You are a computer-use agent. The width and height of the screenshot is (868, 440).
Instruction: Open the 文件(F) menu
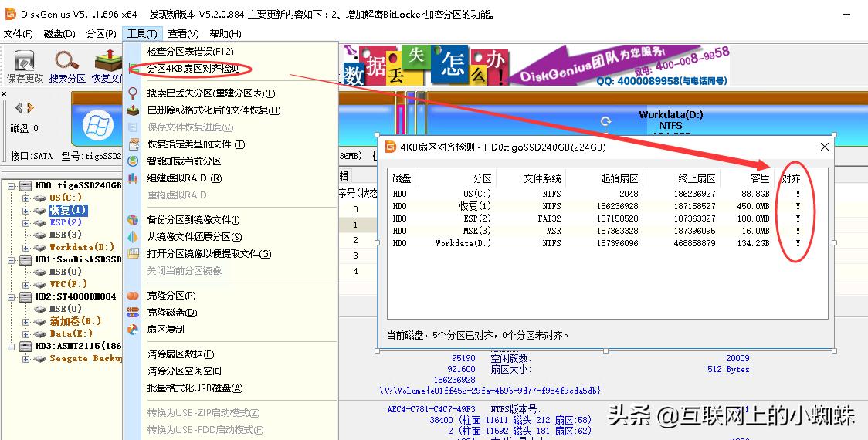click(19, 34)
